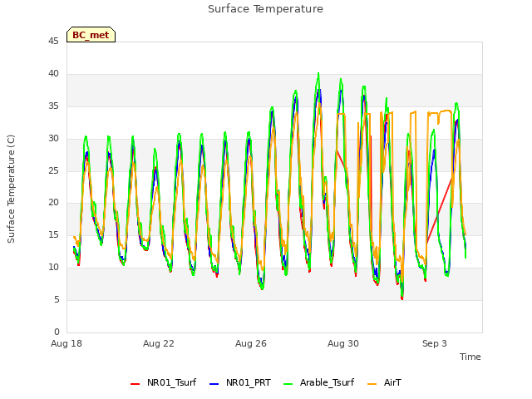The image size is (532, 399).
Task: Click the 20 y-axis tick label
Action: 53,203
